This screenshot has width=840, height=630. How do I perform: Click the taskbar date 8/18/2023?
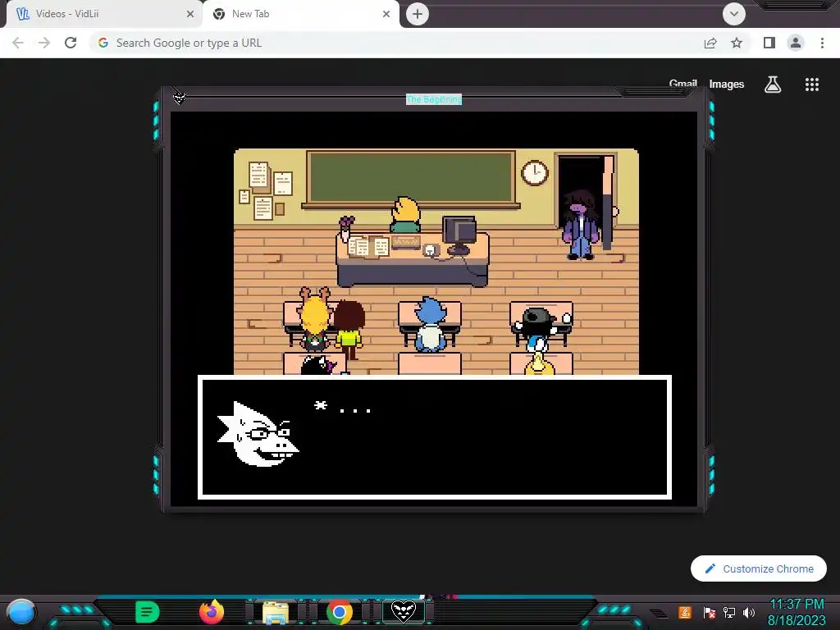(797, 620)
